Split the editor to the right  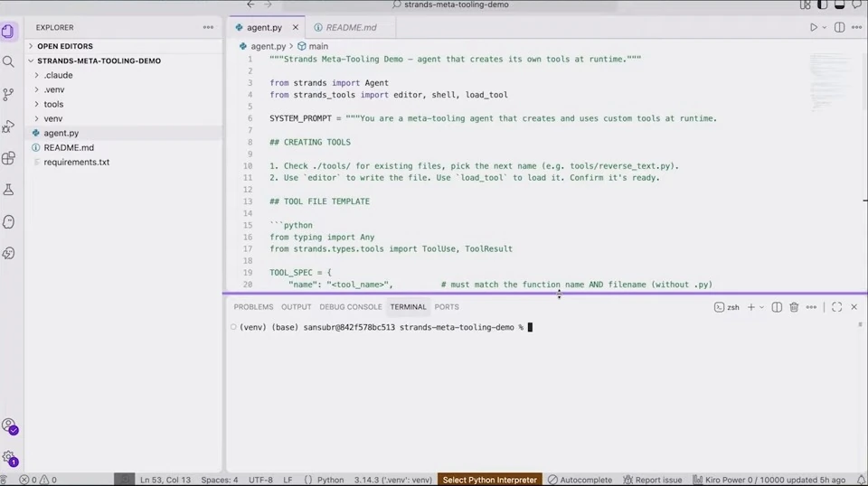click(x=839, y=27)
